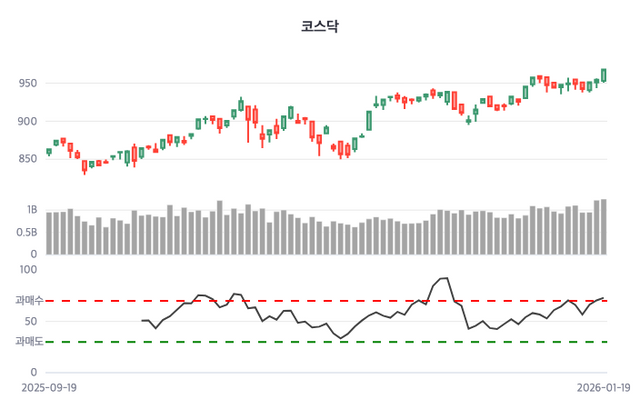Click the leftmost volume bar
640x409 pixels.
pyautogui.click(x=49, y=233)
